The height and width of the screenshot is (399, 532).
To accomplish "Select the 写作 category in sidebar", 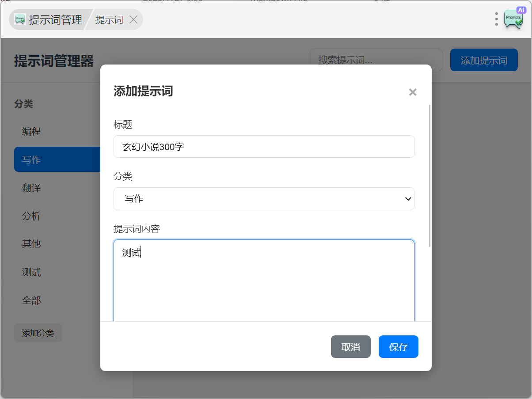I will point(57,160).
